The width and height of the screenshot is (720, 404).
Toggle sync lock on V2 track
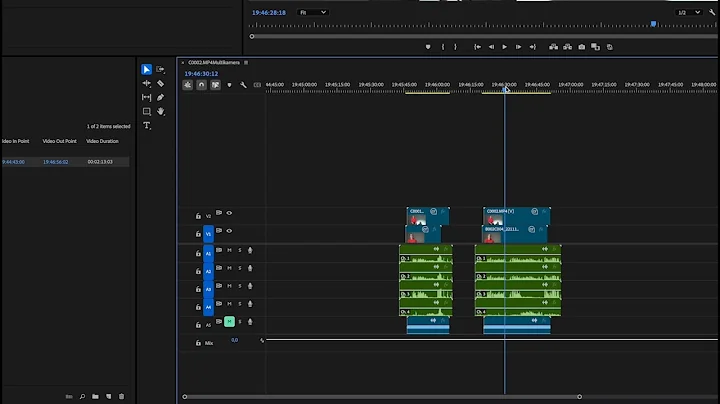click(219, 213)
